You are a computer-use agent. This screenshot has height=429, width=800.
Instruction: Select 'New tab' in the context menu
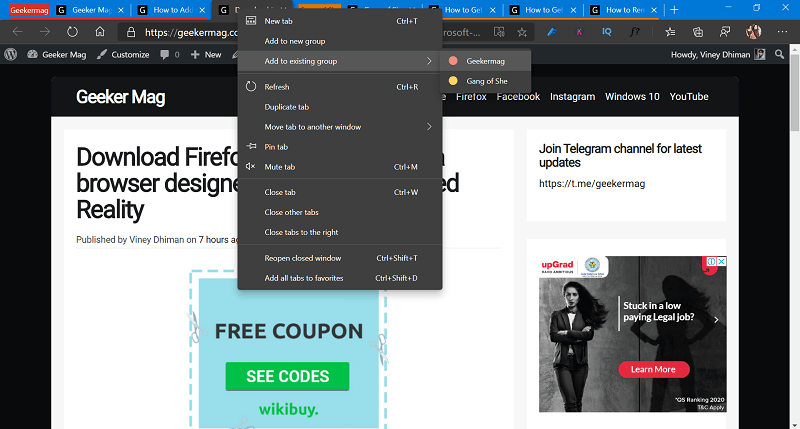click(340, 21)
